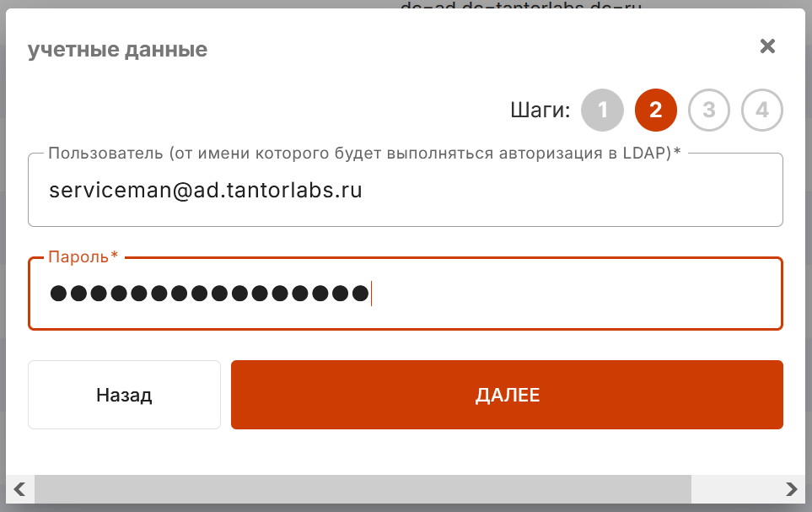Click the Шаги: label

540,110
